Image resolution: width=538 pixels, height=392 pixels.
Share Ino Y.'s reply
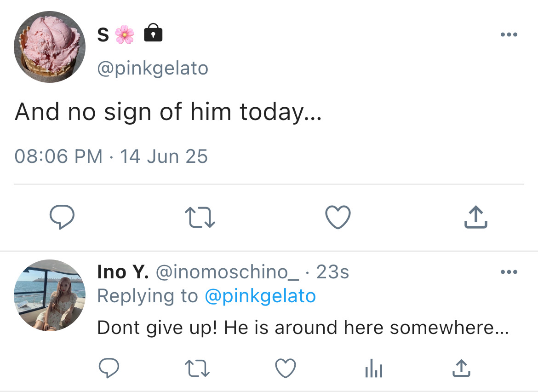(462, 368)
